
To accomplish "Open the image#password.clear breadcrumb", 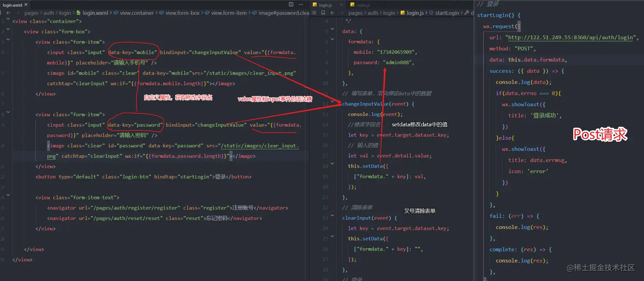I will point(284,13).
